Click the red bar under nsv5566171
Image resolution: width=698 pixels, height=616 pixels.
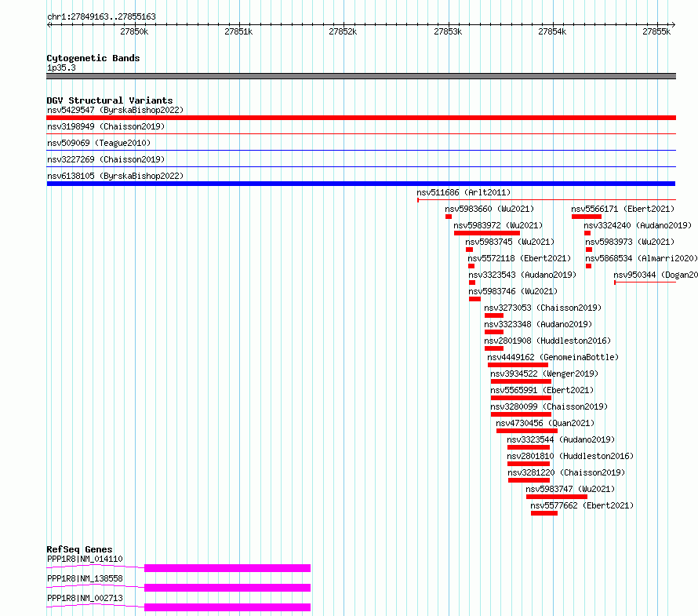coord(587,217)
